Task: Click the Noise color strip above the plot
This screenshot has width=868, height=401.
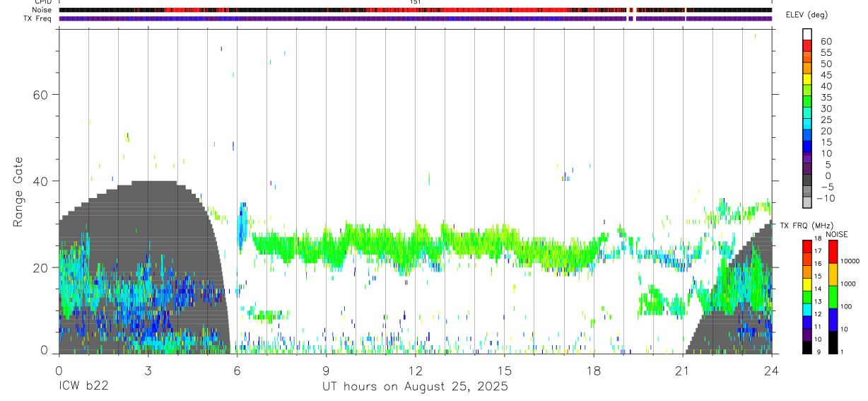Action: tap(415, 10)
